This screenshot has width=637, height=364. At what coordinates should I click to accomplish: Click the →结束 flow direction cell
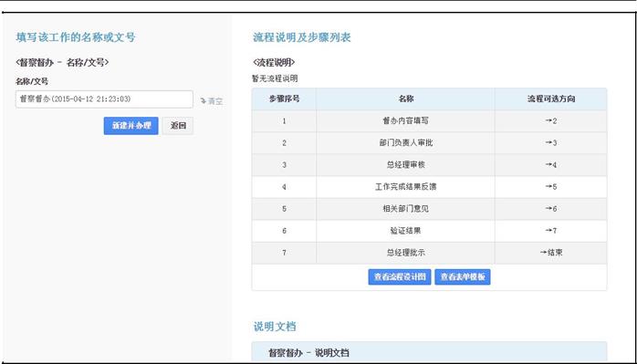551,253
